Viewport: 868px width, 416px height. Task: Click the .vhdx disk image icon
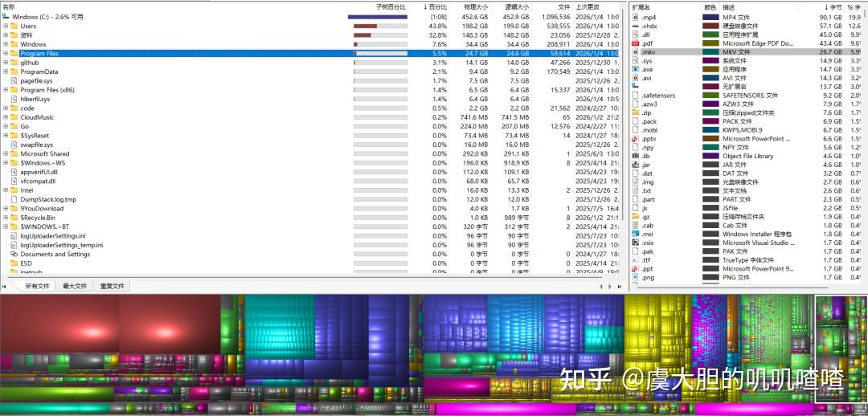pyautogui.click(x=636, y=26)
